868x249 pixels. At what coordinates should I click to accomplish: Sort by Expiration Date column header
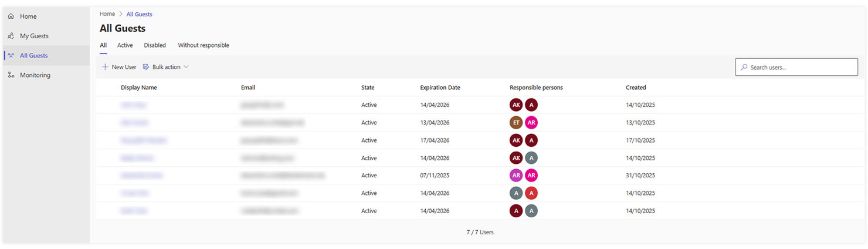(440, 88)
